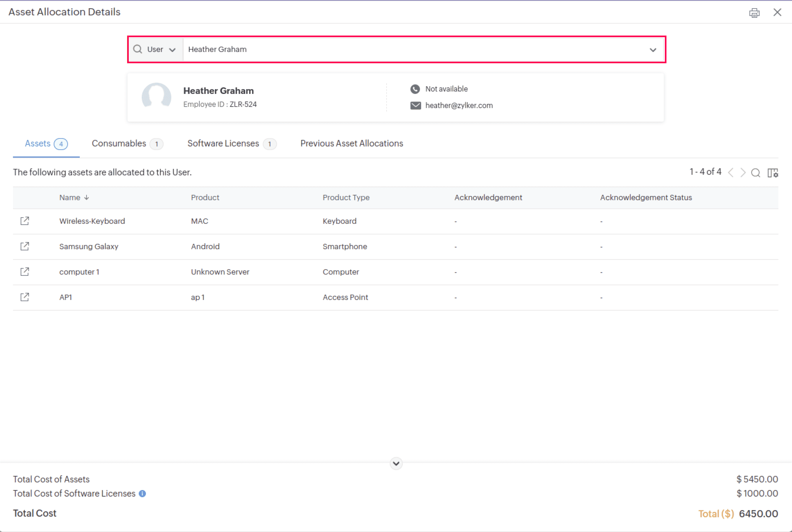Open Samsung Galaxy asset link icon
This screenshot has width=792, height=532.
point(25,246)
